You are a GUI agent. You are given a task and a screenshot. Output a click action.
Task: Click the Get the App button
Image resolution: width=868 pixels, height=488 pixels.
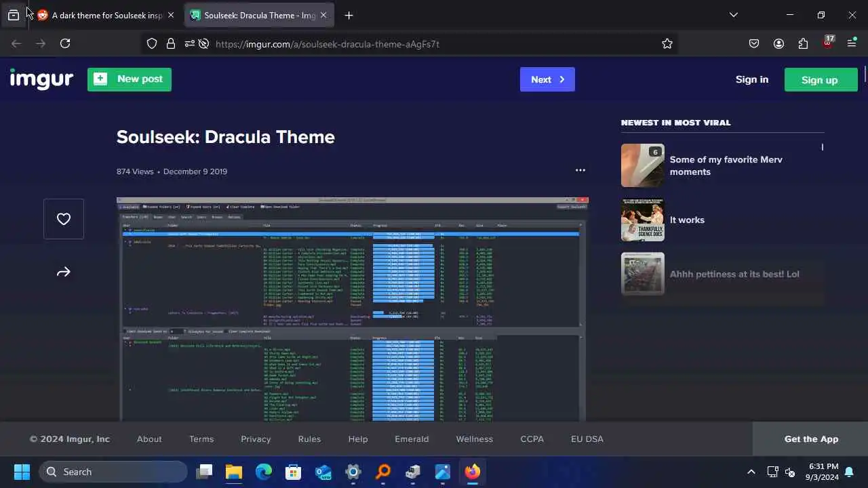tap(810, 439)
